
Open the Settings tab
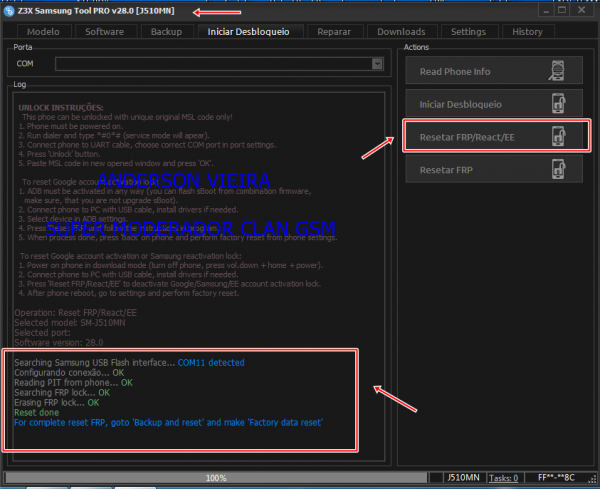click(x=468, y=31)
